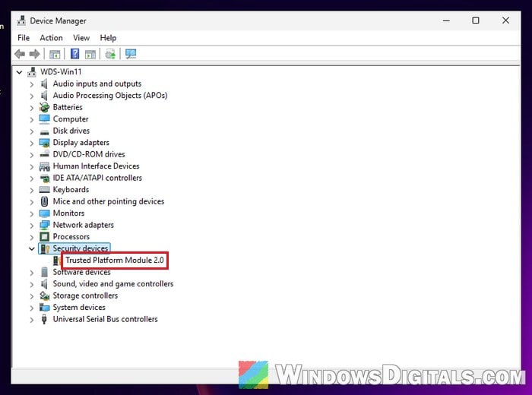
Task: Click the Network adapters icon
Action: pyautogui.click(x=44, y=225)
